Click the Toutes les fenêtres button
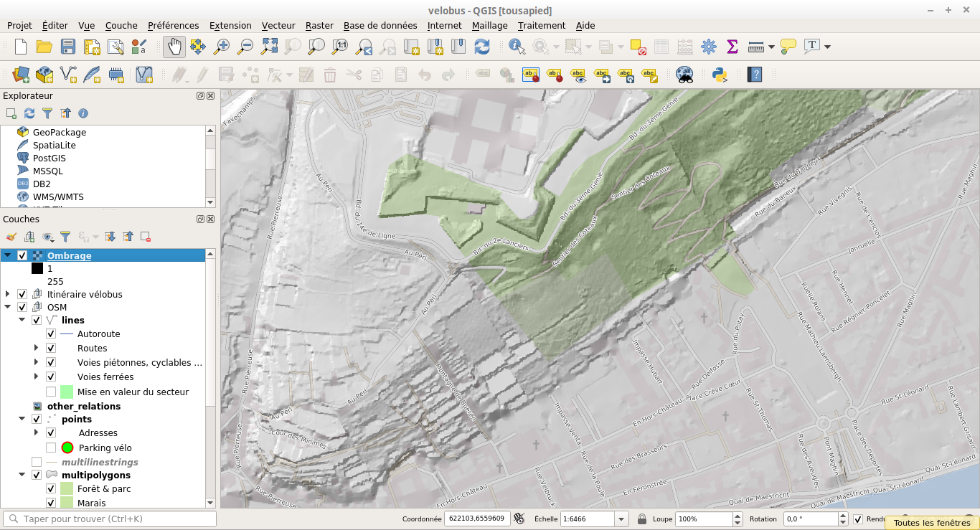Screen dimensions: 980x530 (931, 523)
